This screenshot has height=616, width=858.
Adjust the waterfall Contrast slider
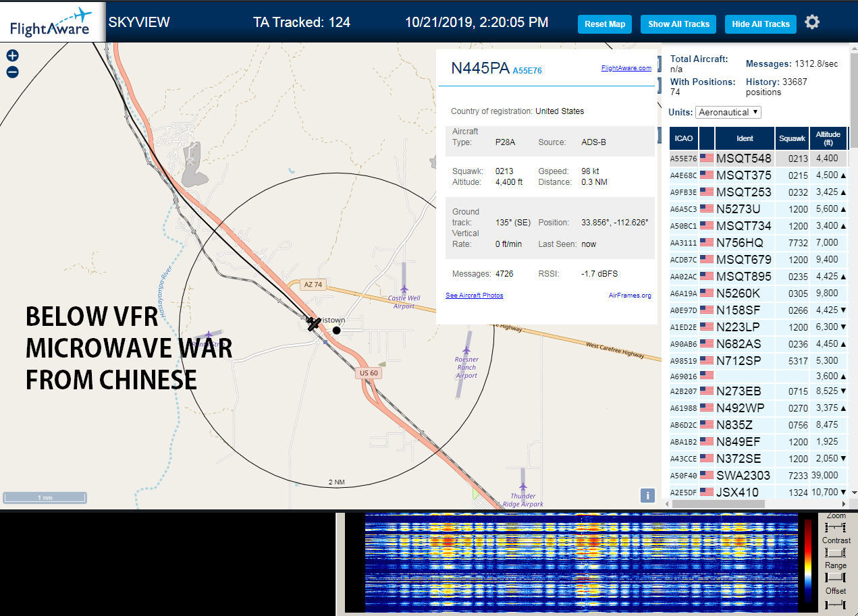click(836, 552)
